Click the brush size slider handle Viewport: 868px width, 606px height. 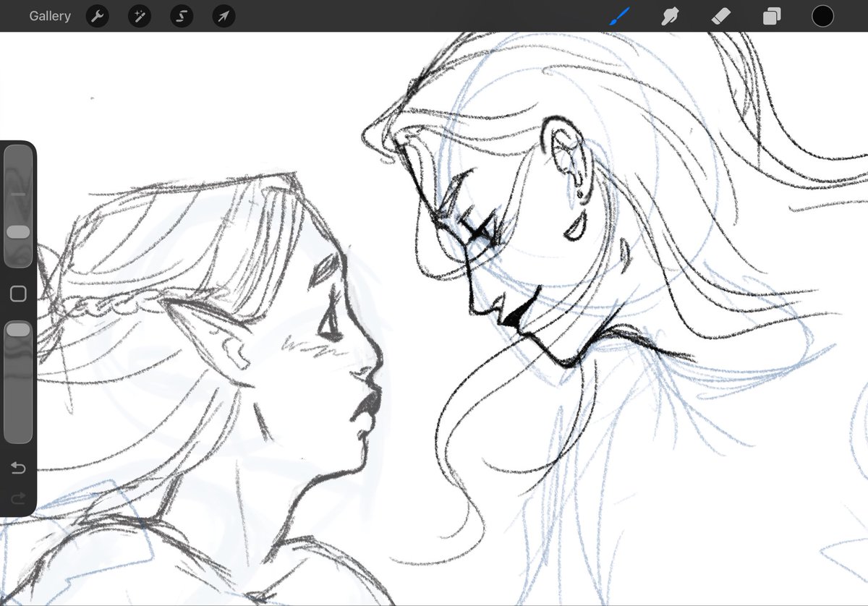(x=18, y=232)
